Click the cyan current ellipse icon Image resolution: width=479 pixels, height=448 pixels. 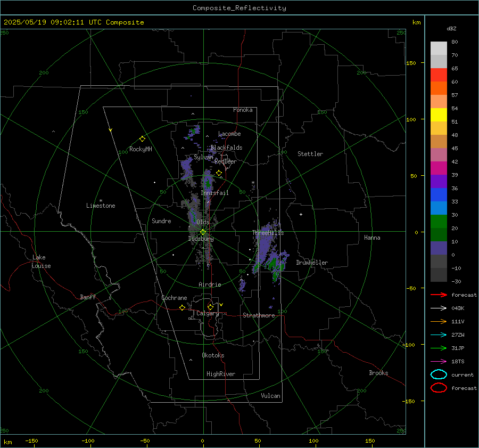point(439,374)
